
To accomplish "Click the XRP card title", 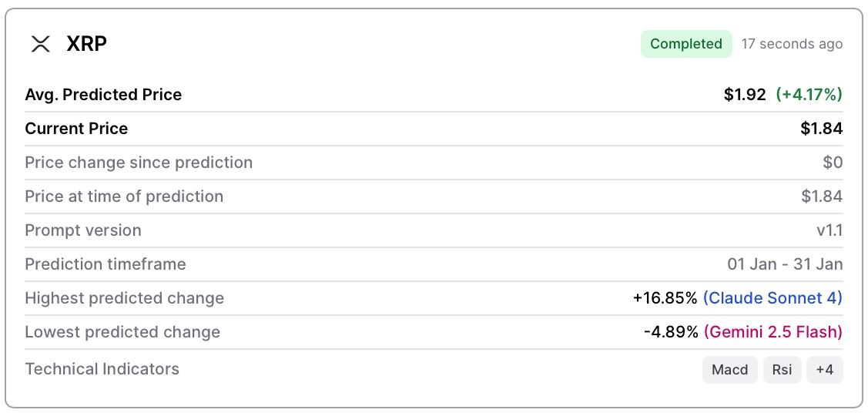I will coord(86,44).
